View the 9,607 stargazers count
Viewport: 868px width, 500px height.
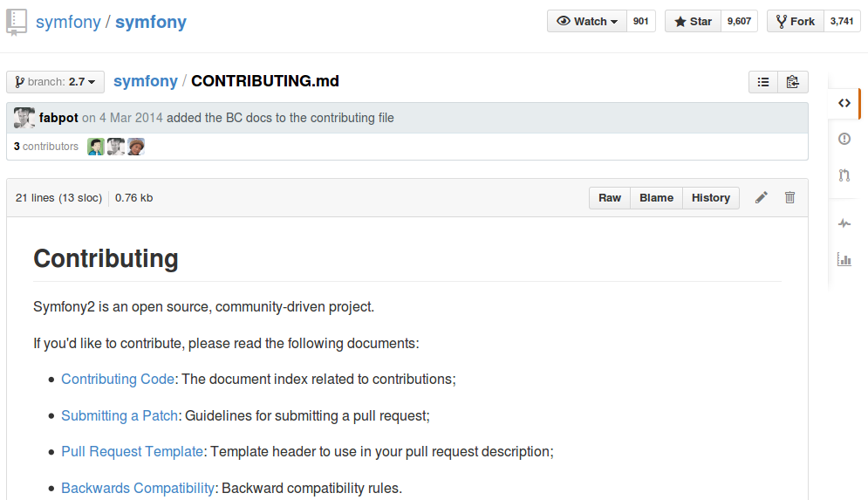739,21
